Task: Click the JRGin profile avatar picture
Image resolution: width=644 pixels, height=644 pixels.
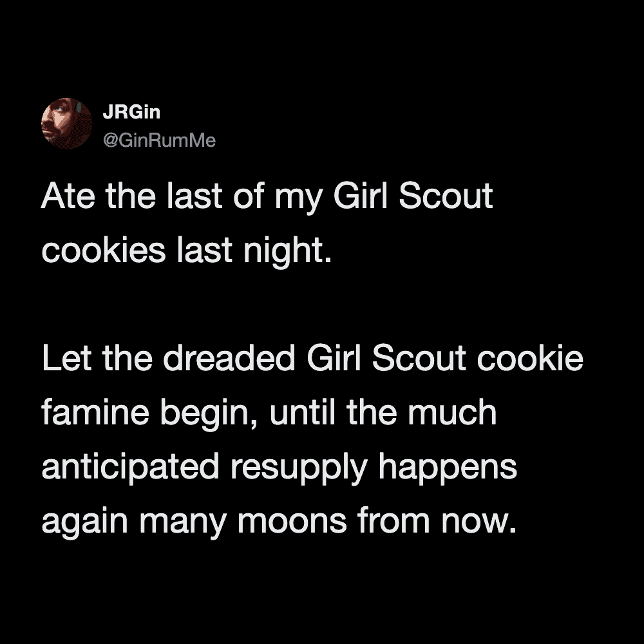Action: (66, 123)
